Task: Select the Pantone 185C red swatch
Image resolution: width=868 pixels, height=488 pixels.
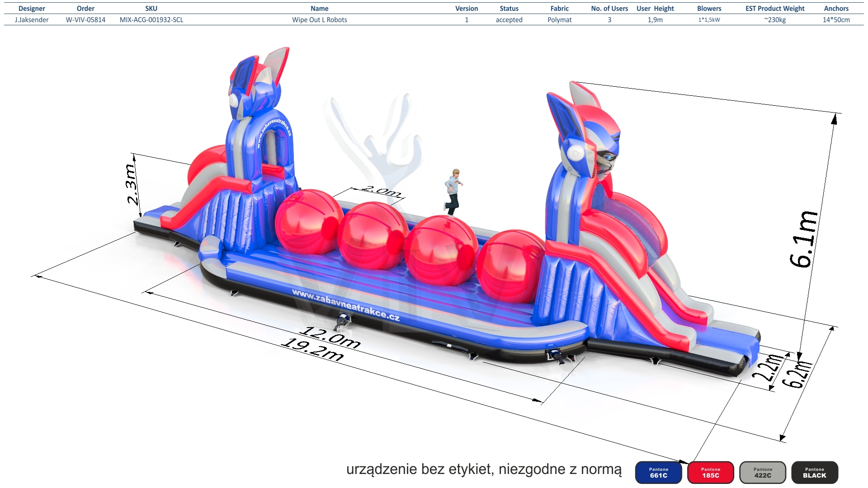Action: [x=710, y=473]
